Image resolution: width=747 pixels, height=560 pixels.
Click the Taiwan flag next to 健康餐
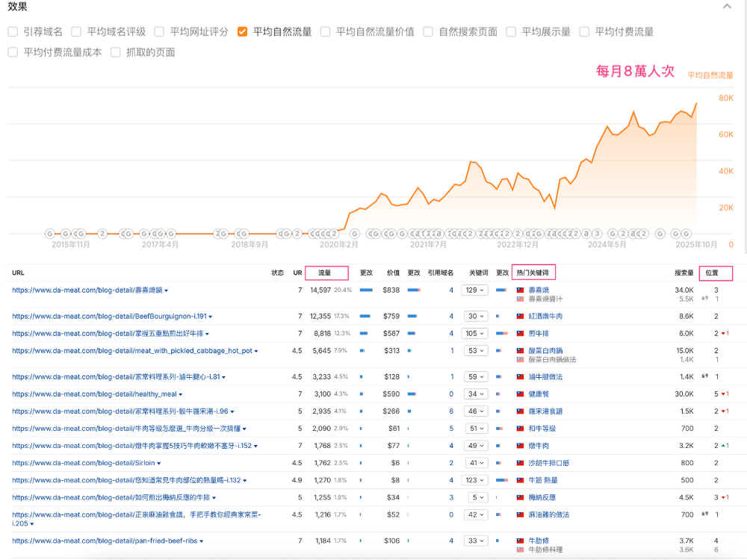tap(521, 393)
